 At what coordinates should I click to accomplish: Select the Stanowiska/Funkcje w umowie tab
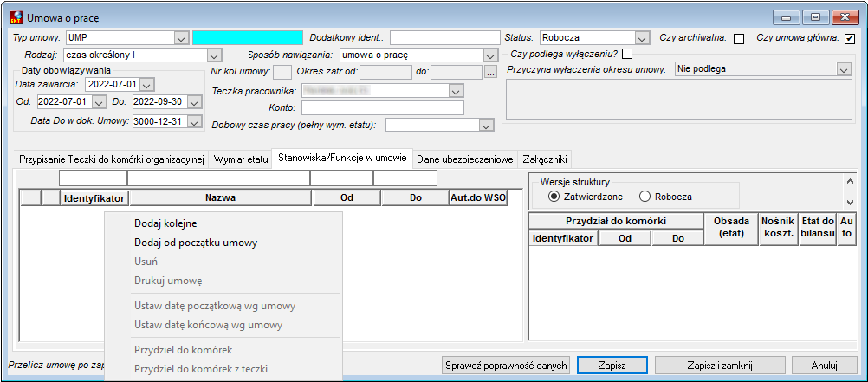coord(343,158)
